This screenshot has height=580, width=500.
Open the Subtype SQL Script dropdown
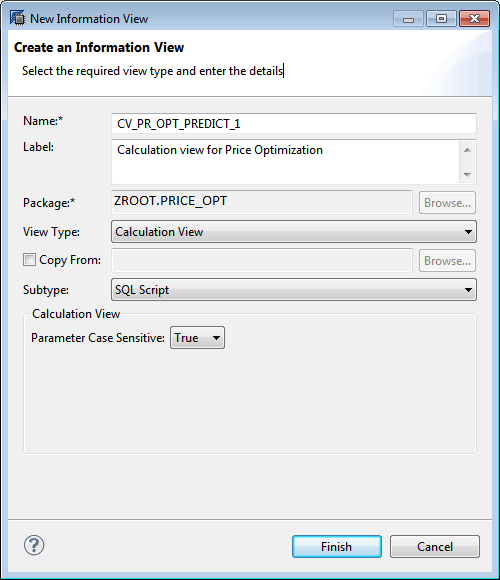294,290
